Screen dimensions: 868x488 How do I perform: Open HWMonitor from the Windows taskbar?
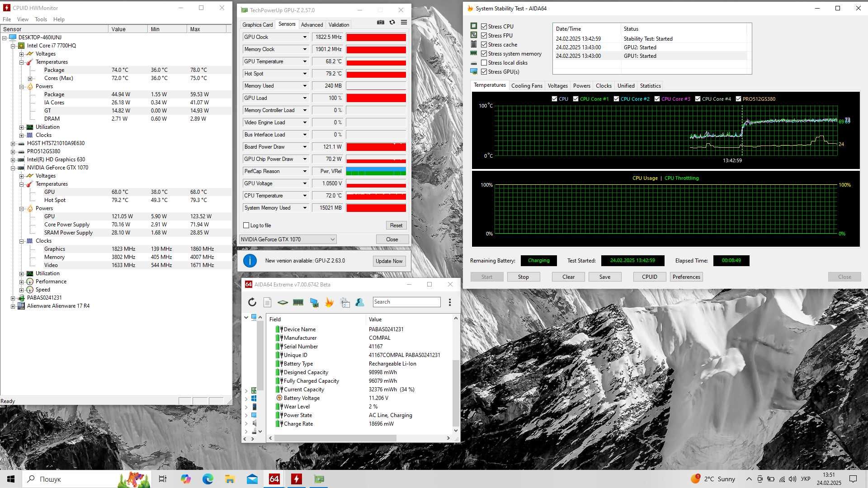click(297, 479)
